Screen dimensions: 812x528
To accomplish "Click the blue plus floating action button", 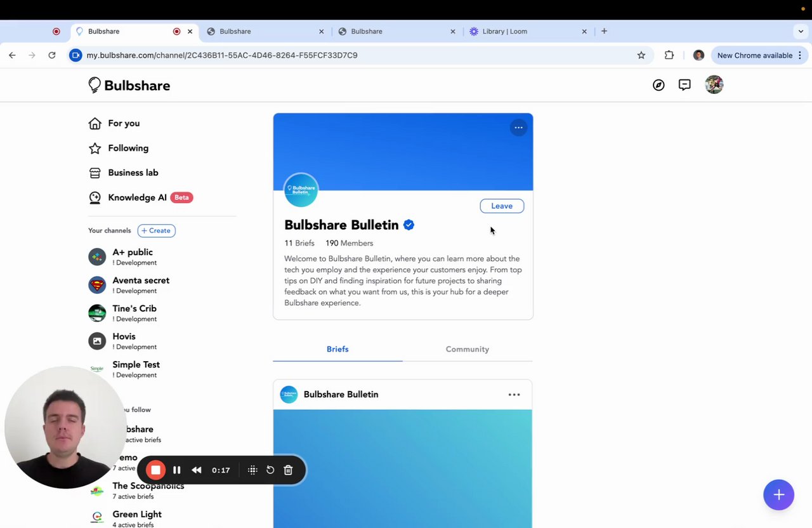I will pos(779,495).
